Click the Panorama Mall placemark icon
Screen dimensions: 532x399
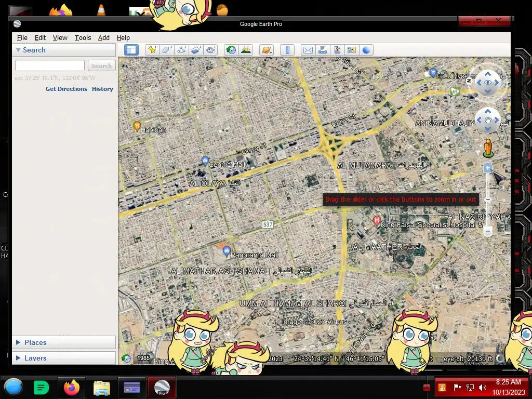(227, 251)
